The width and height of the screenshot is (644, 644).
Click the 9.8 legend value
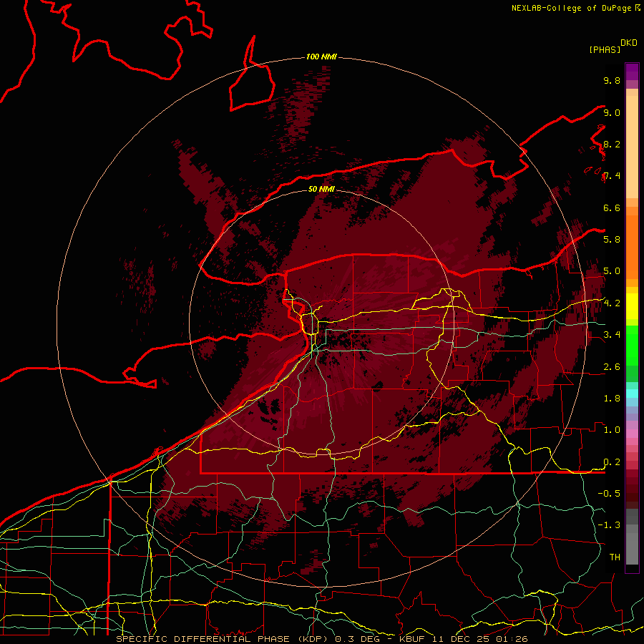(612, 80)
